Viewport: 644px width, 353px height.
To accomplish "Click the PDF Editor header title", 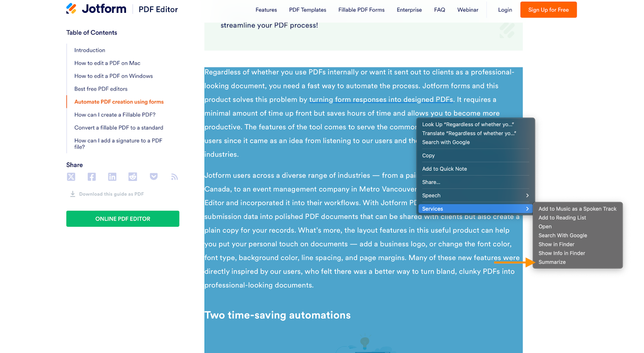I will pyautogui.click(x=158, y=9).
